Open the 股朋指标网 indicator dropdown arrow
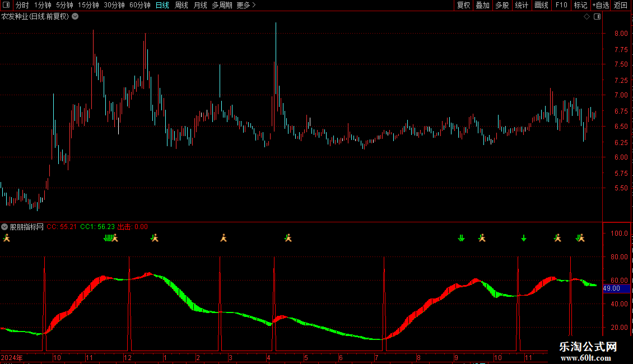Viewport: 633px width, 364px height. (4, 227)
